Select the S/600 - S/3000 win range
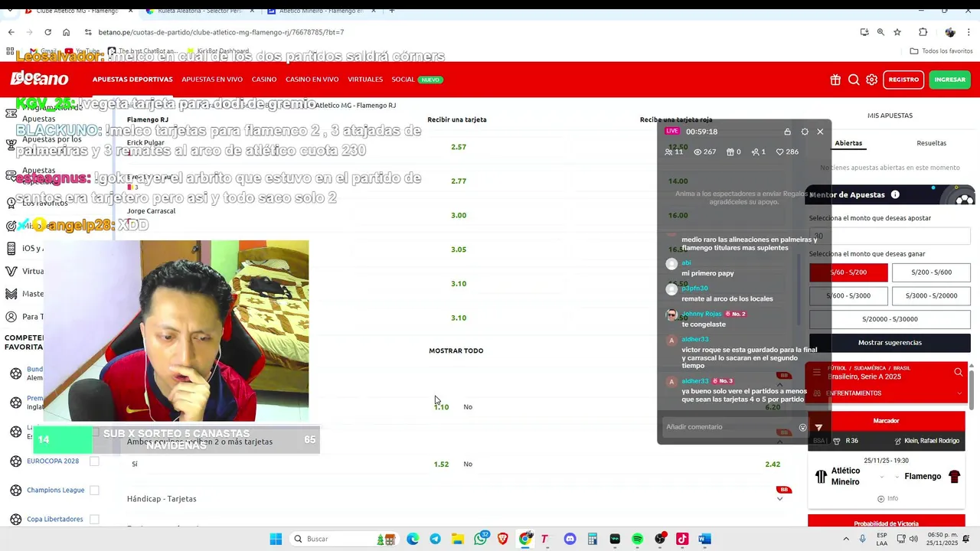Viewport: 980px width, 551px height. (848, 295)
